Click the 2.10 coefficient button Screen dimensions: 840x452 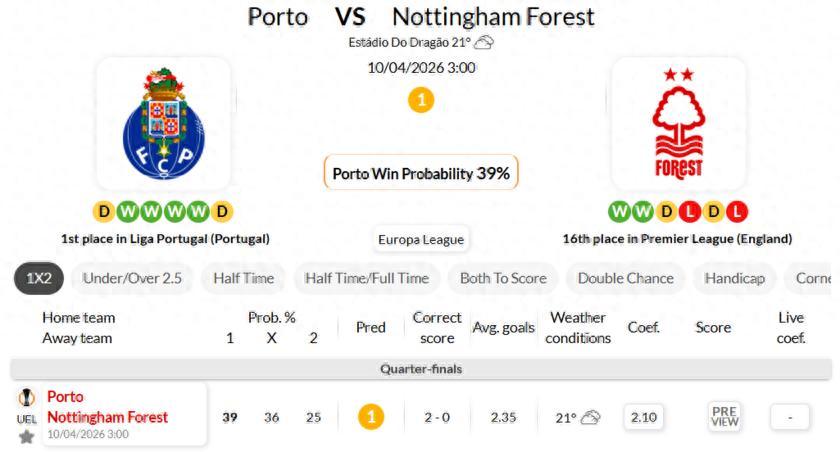pyautogui.click(x=643, y=417)
